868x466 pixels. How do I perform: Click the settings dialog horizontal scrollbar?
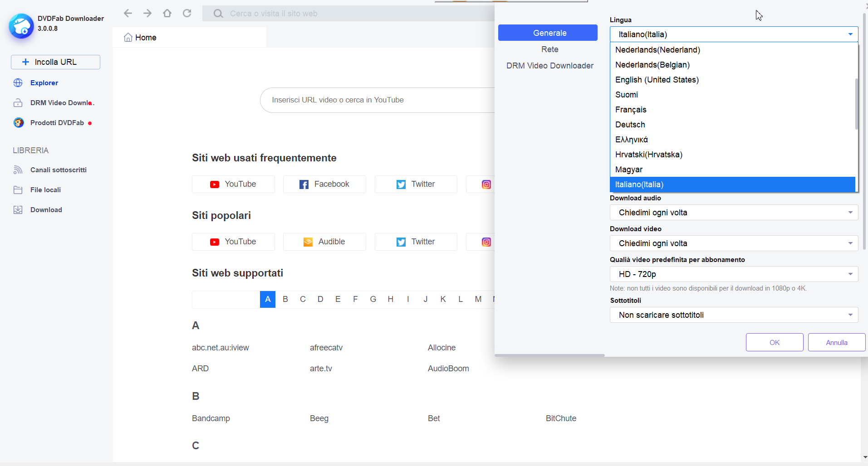point(550,355)
